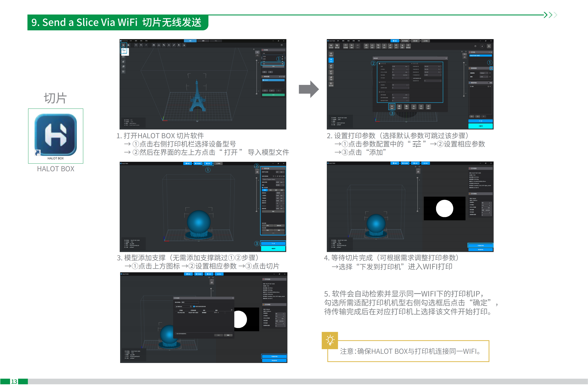Enable the 开启底筏 checkbox in support settings

263,188
